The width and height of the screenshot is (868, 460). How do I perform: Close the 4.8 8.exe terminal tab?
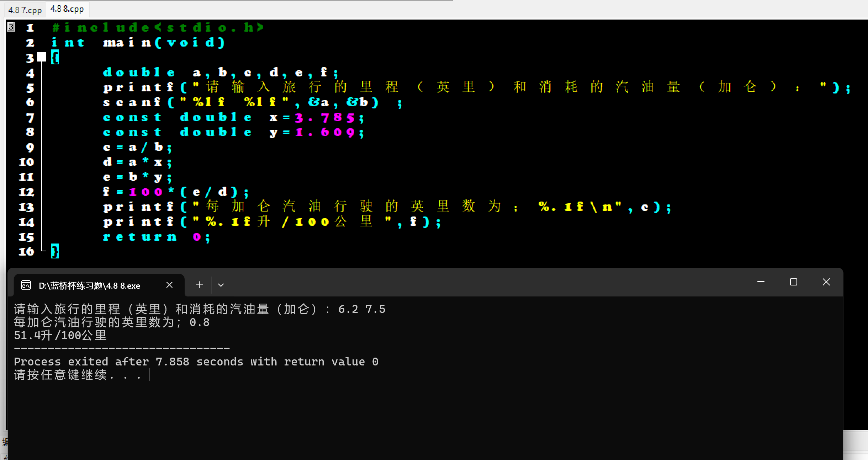[x=169, y=285]
